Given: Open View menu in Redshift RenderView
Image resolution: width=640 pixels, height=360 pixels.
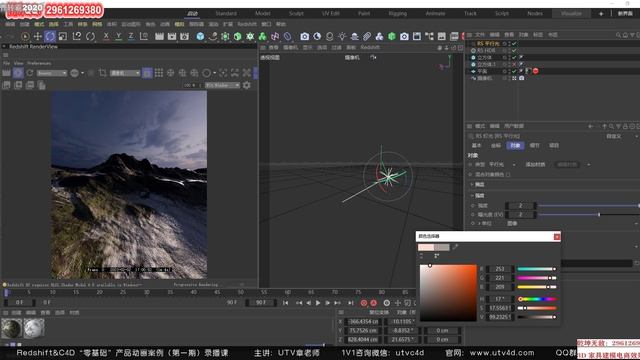Looking at the screenshot, I should point(18,64).
